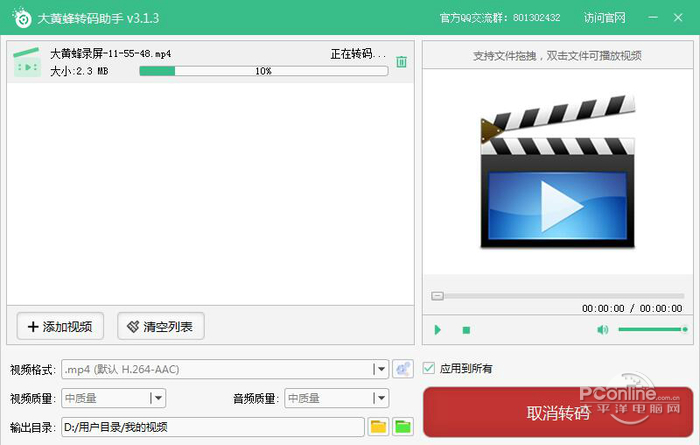
Task: Click the video file clapper thumbnail icon
Action: click(x=27, y=62)
